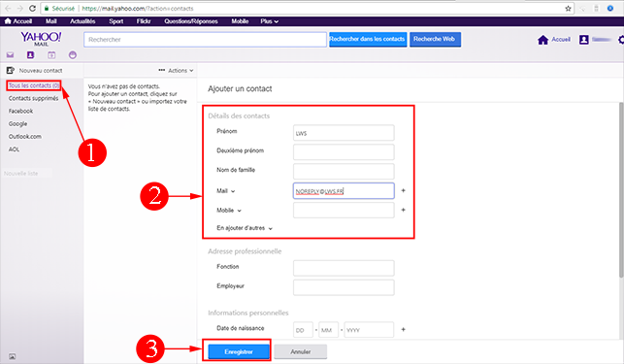Add another birth date with plus
The width and height of the screenshot is (624, 364).
point(403,329)
